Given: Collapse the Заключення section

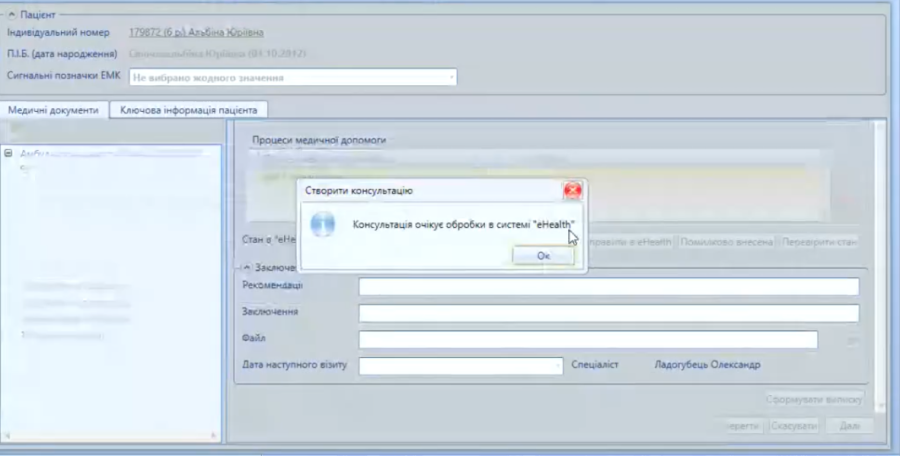Looking at the screenshot, I should 246,268.
